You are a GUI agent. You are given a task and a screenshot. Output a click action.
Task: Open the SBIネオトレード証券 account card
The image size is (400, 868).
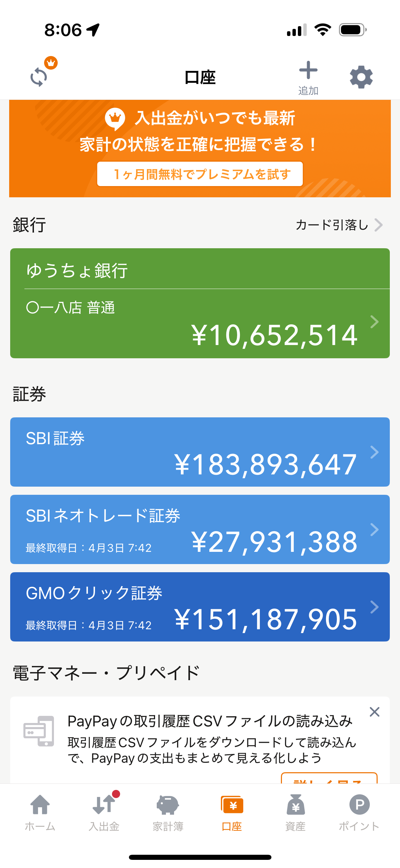[200, 529]
